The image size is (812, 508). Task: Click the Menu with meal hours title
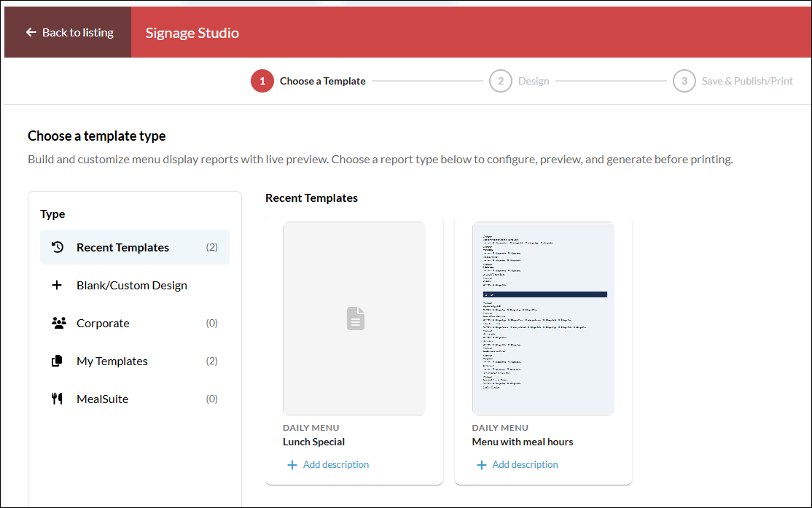(523, 442)
